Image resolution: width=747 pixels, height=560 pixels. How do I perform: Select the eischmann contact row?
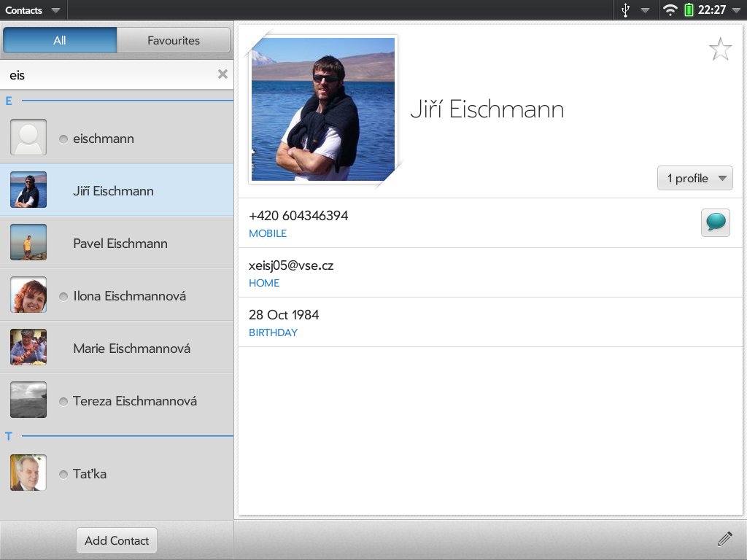coord(117,138)
